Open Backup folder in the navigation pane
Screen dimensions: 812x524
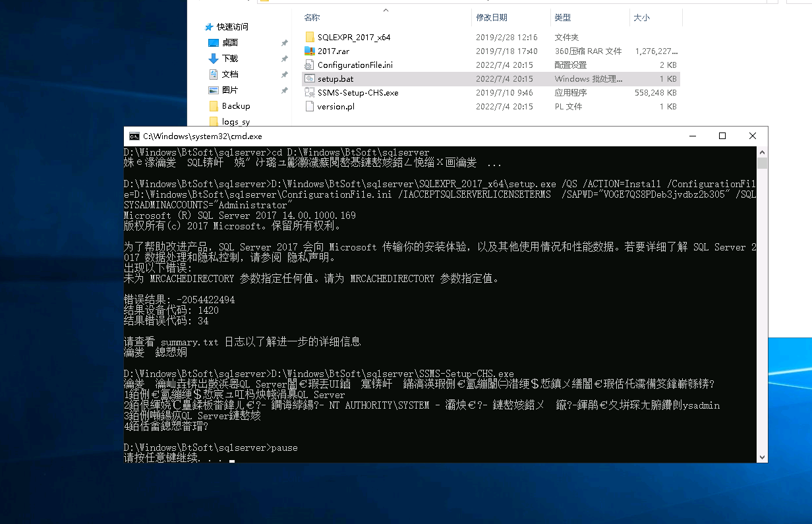(236, 106)
